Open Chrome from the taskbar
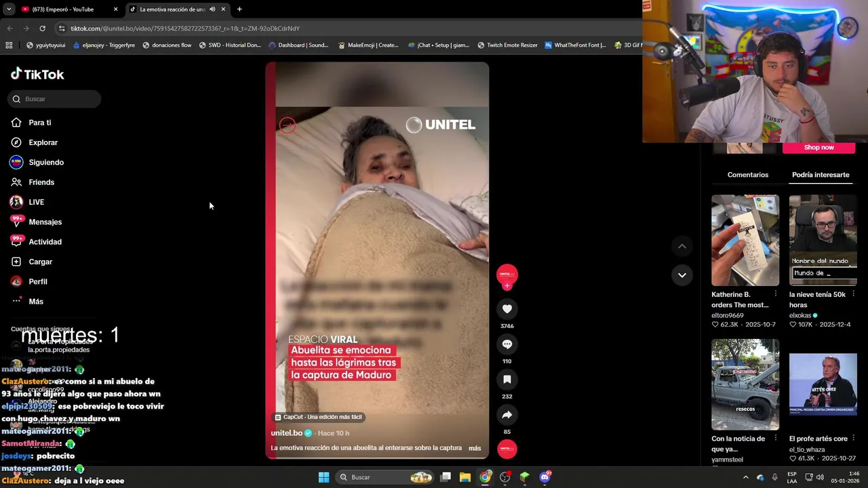Image resolution: width=868 pixels, height=488 pixels. (485, 477)
